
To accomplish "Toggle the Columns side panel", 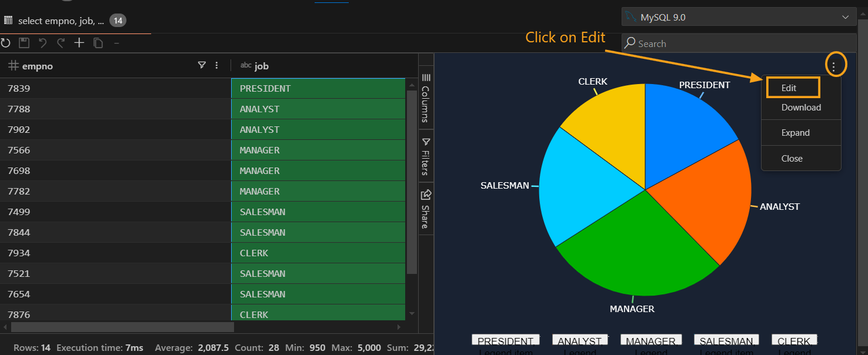I will [425, 97].
